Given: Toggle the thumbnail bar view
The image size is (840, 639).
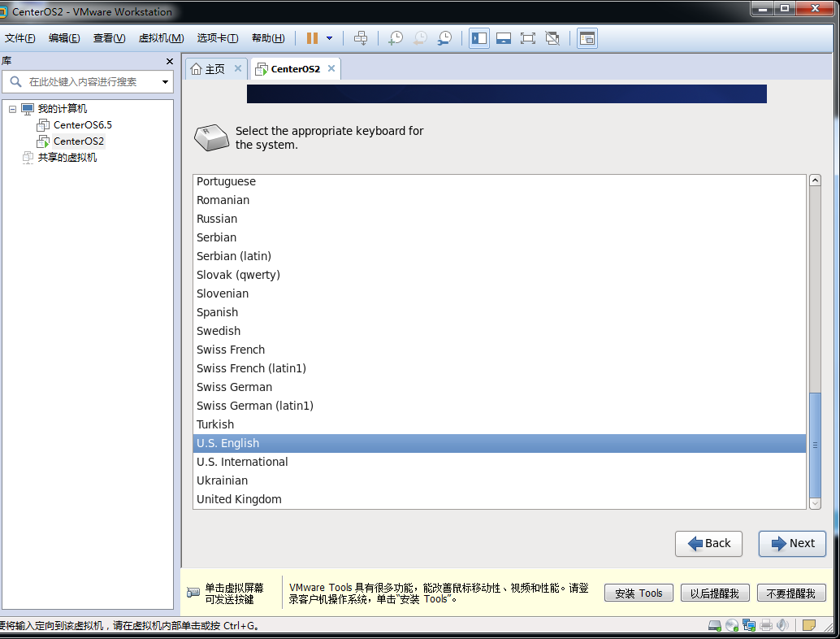Looking at the screenshot, I should (504, 38).
